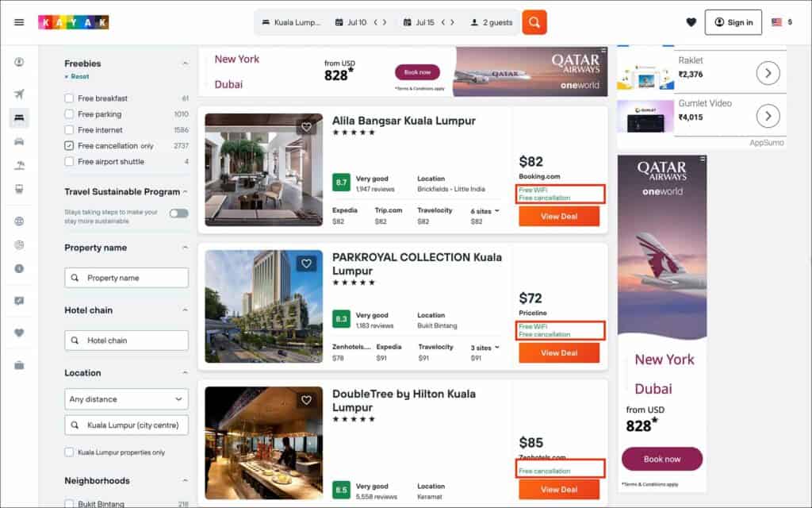Open Alila Bangsar Kuala Lumpur hotel title
The width and height of the screenshot is (812, 508).
click(404, 121)
